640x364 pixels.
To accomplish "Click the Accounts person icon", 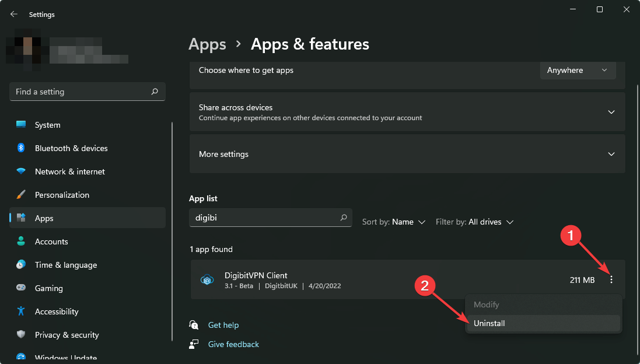I will (x=22, y=242).
